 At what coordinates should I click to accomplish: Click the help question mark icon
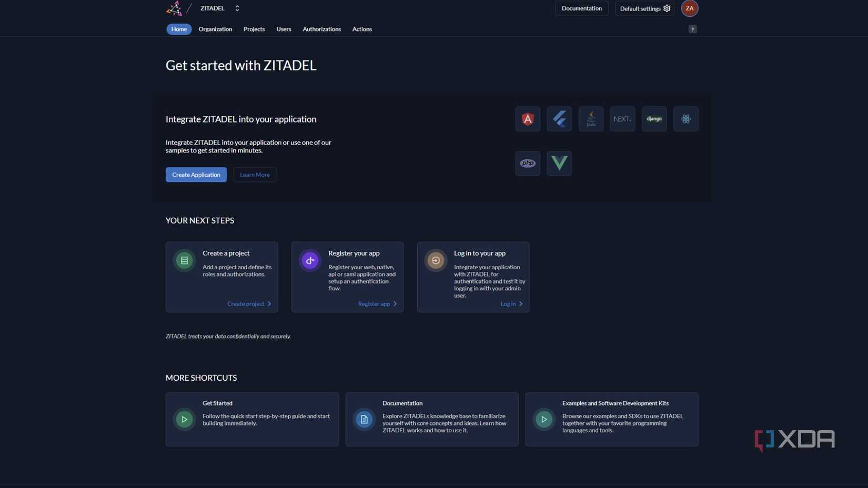(692, 29)
